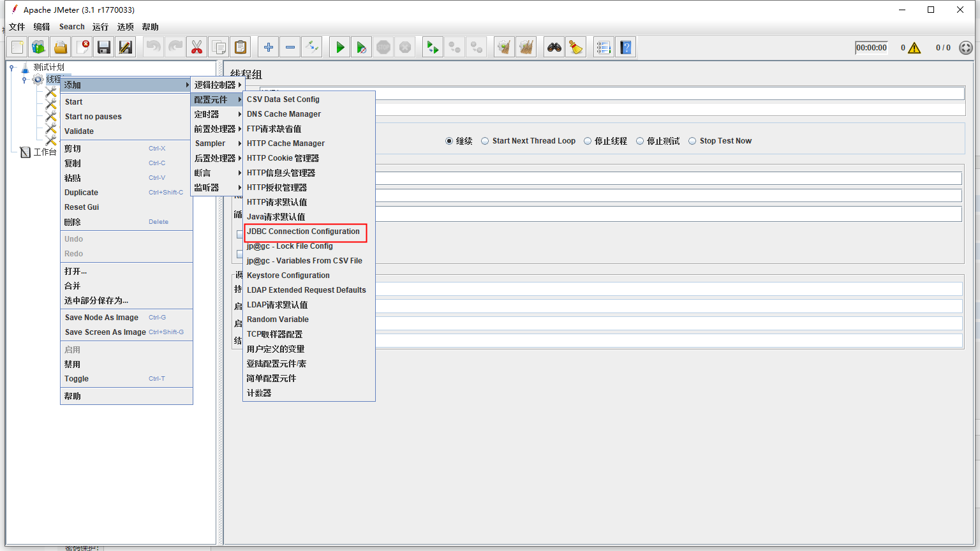Expand the 配置元件 submenu
The height and width of the screenshot is (551, 980).
(x=218, y=99)
